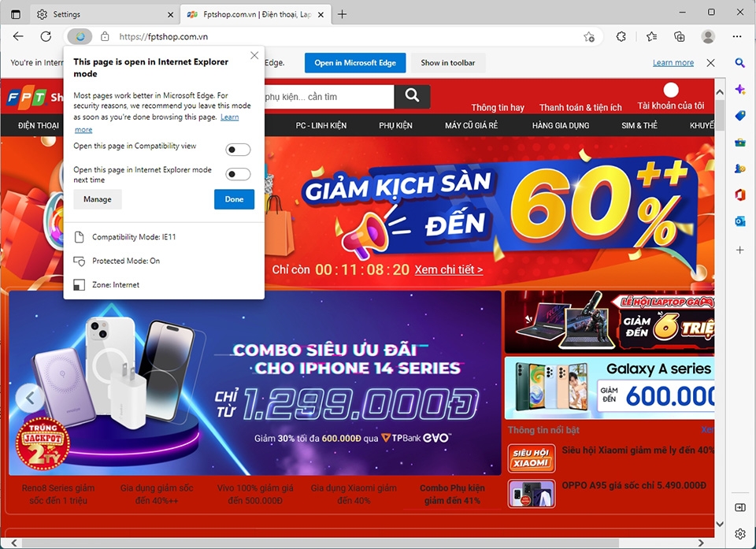Click Learn more link in notification bar
The height and width of the screenshot is (549, 756).
coord(673,63)
